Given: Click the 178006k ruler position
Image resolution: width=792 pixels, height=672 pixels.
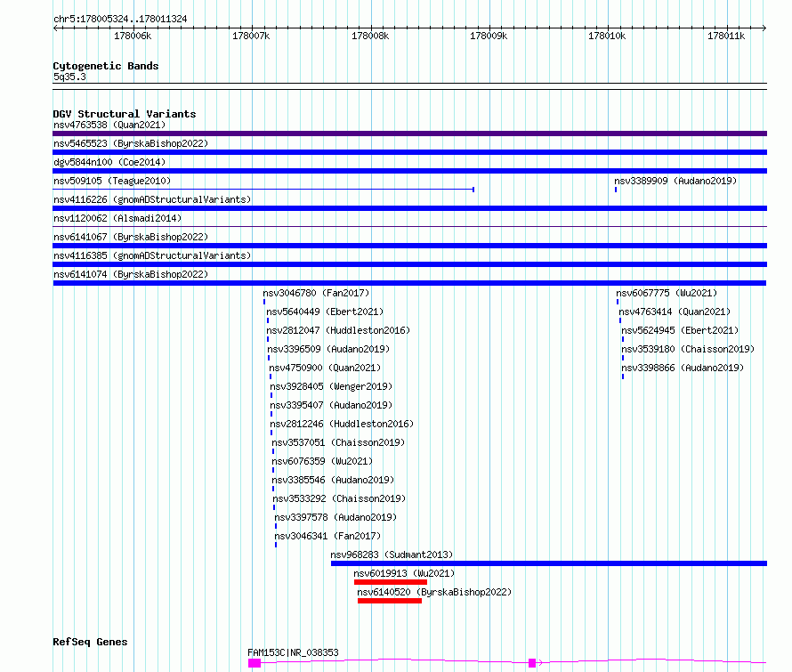Looking at the screenshot, I should pos(133,36).
